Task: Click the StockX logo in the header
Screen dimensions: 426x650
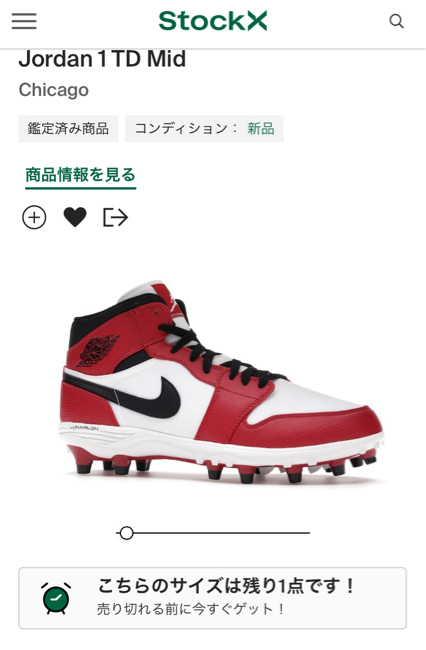Action: [x=213, y=21]
